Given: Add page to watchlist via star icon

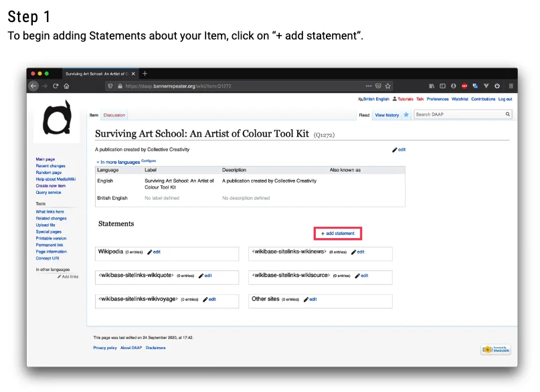Looking at the screenshot, I should (x=406, y=115).
